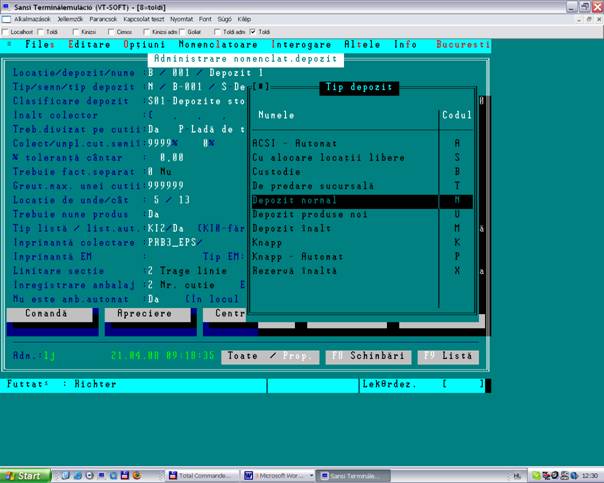The height and width of the screenshot is (483, 604).
Task: Click the F9 Listă button
Action: 447,356
